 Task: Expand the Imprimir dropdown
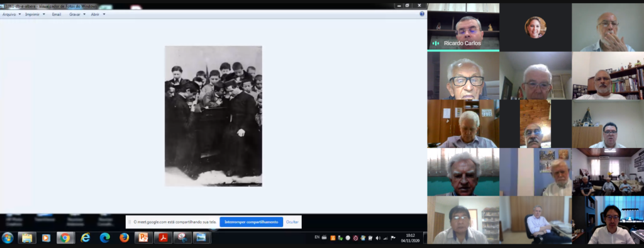pyautogui.click(x=35, y=14)
